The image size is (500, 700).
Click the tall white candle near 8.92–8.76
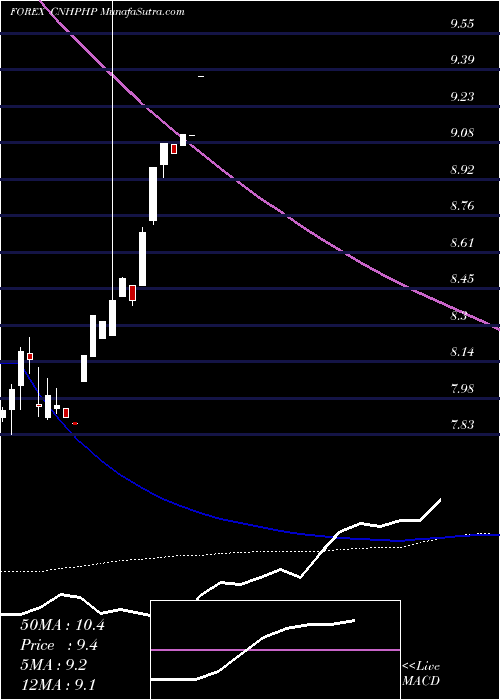pos(153,194)
